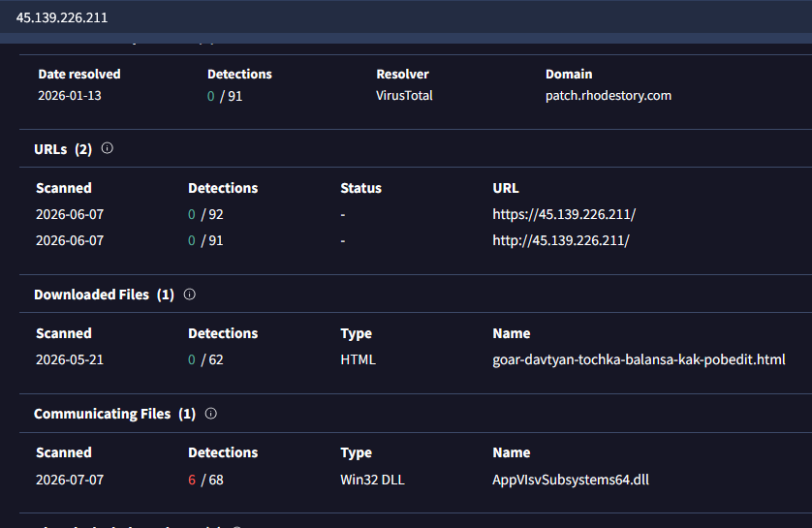The image size is (812, 528).
Task: Click the URL column header
Action: coord(506,188)
